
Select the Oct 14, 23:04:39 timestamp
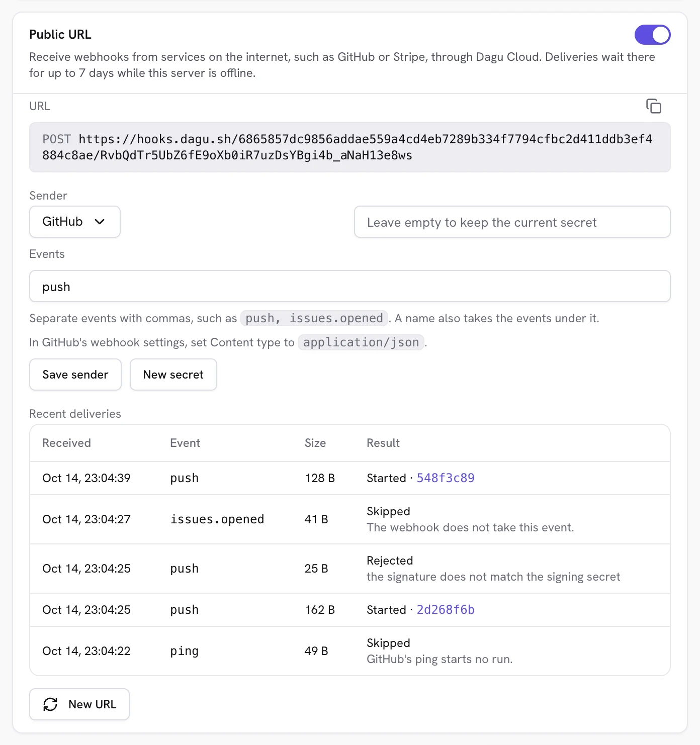coord(86,478)
